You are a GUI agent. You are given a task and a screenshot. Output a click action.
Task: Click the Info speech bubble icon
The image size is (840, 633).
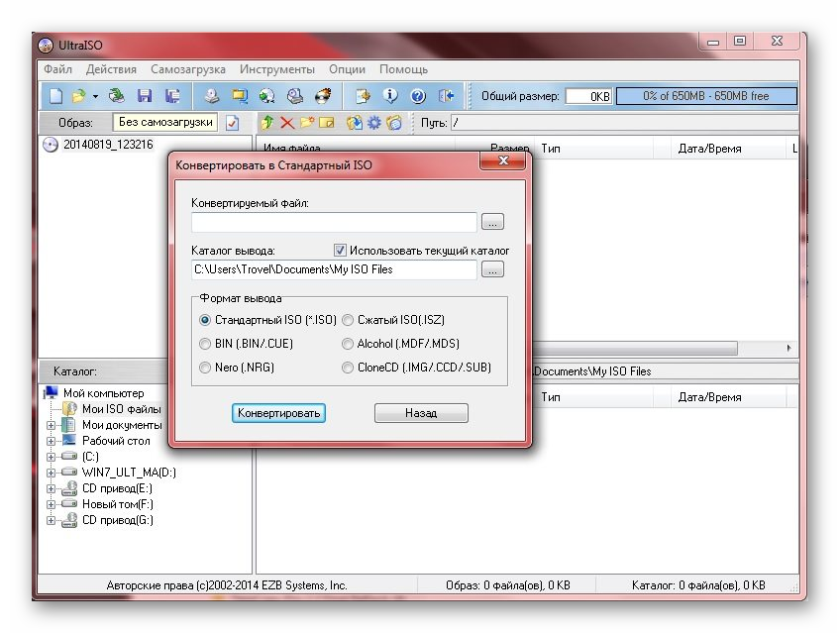[390, 96]
